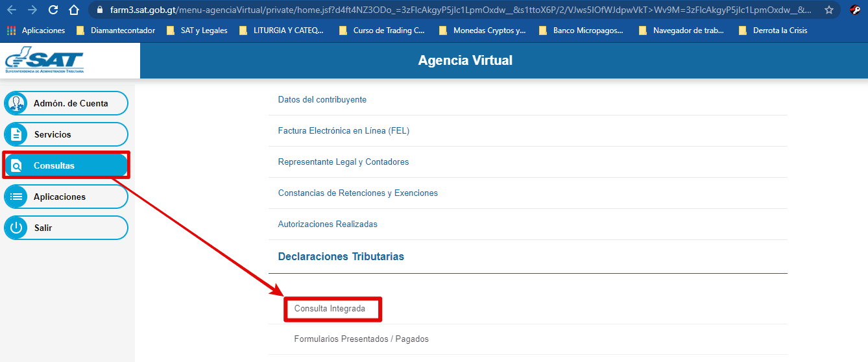Click the Admón. de Cuenta user icon
868x362 pixels.
click(16, 104)
